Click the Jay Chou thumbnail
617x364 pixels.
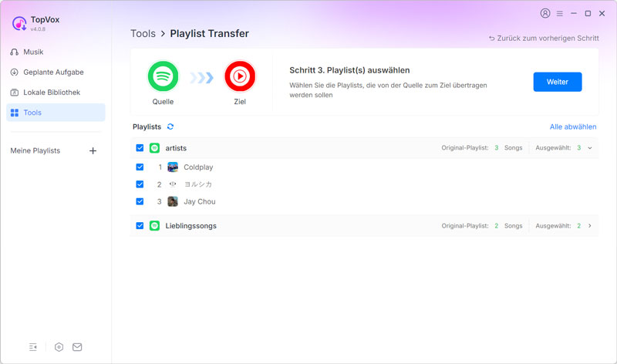pyautogui.click(x=173, y=201)
